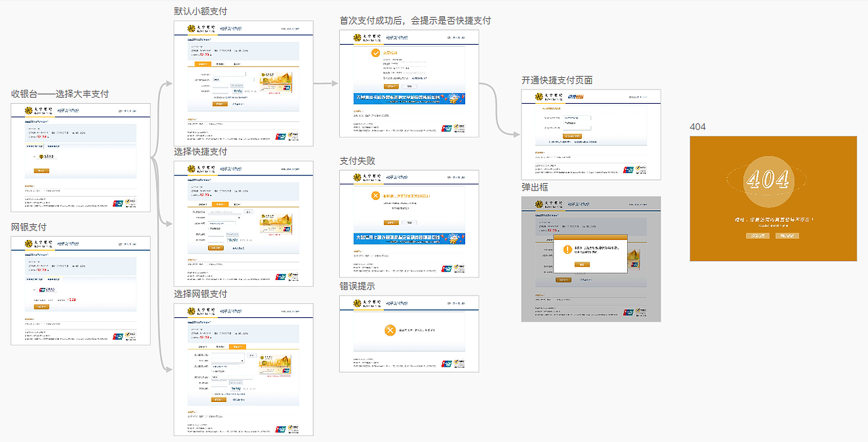Click bank logo in 收银台 cashier mockup
The height and width of the screenshot is (442, 868).
tap(38, 111)
